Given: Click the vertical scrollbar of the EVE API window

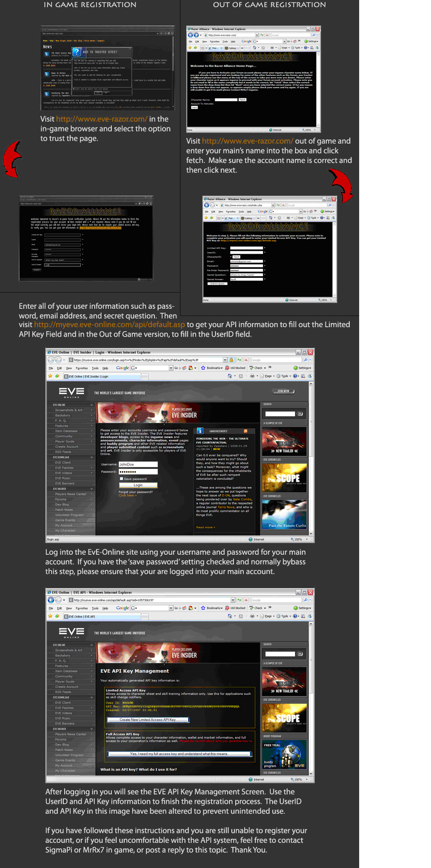Looking at the screenshot, I should tap(311, 698).
